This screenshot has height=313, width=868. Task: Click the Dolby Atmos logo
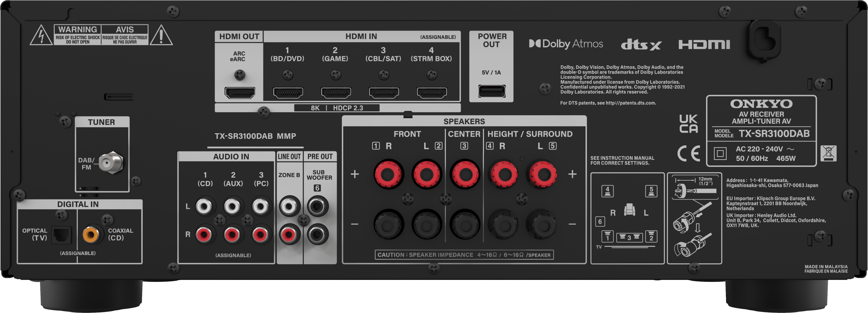click(x=566, y=44)
